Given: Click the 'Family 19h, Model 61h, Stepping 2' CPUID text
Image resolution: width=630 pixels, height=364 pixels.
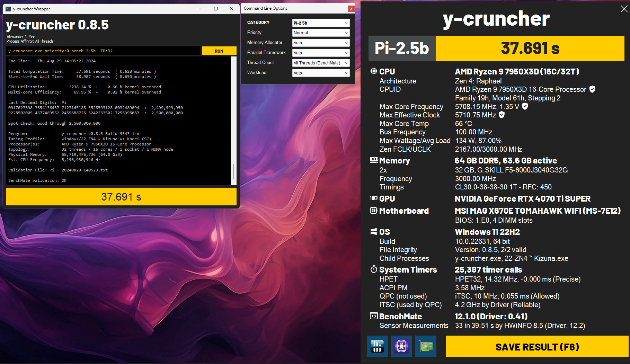Looking at the screenshot, I should point(507,98).
